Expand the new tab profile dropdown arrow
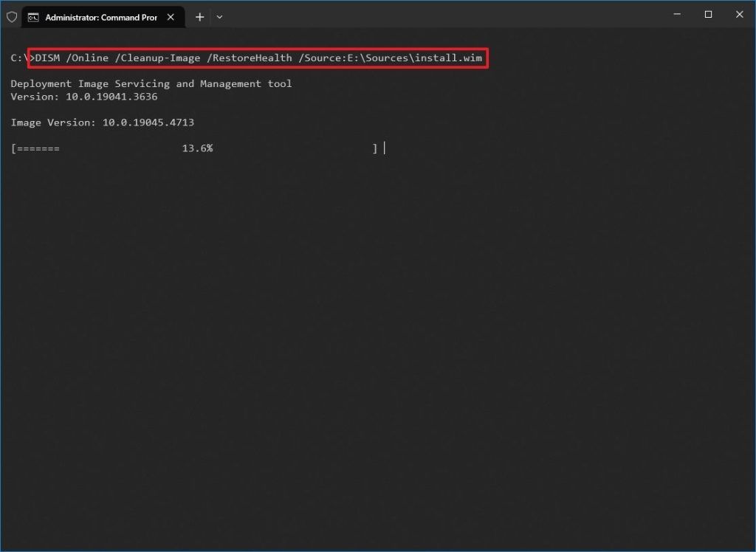Image resolution: width=756 pixels, height=552 pixels. [219, 18]
